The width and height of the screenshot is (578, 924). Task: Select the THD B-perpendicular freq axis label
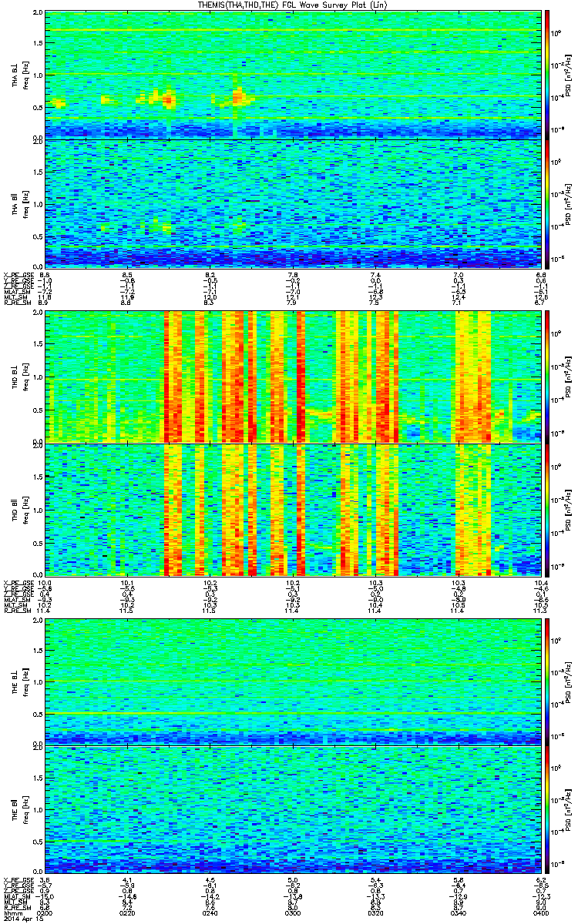[18, 377]
